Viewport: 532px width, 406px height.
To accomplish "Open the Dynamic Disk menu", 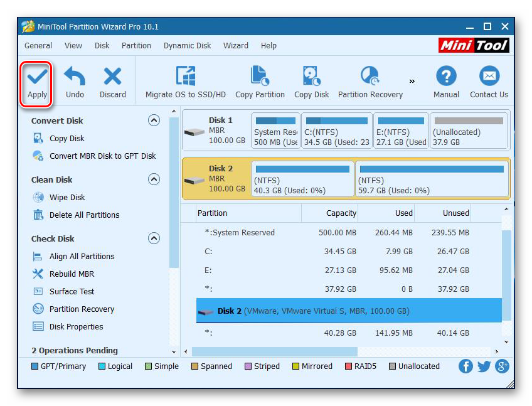I will click(187, 45).
